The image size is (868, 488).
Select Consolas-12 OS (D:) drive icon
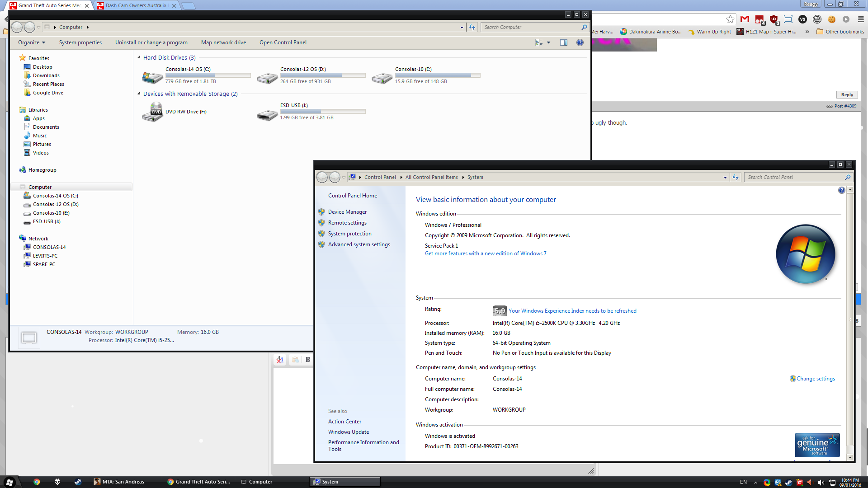tap(267, 78)
